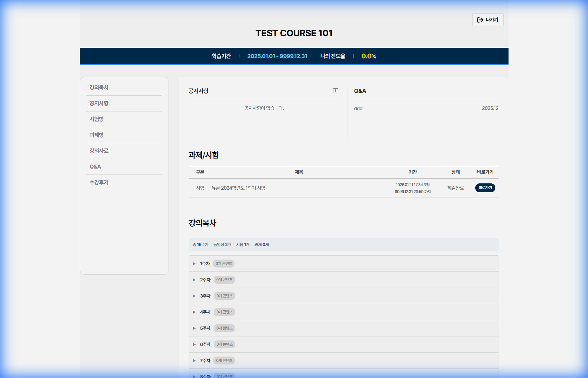The width and height of the screenshot is (588, 378).
Task: Expand notices with the plus icon
Action: tap(335, 91)
